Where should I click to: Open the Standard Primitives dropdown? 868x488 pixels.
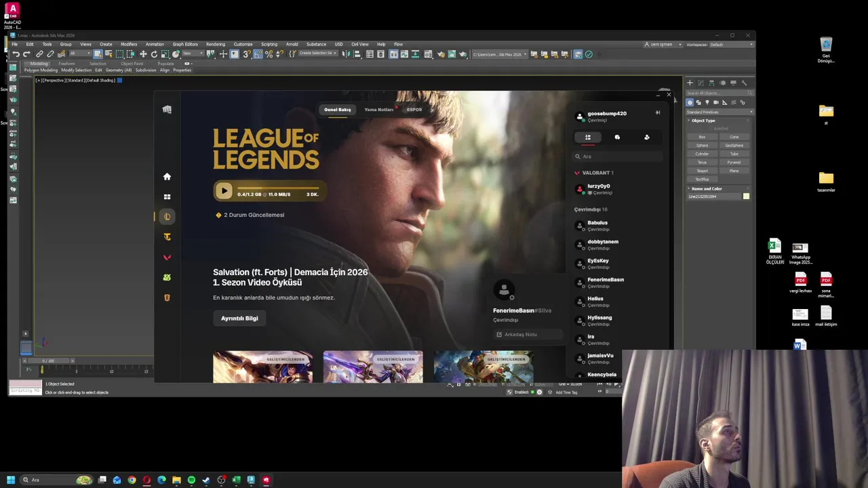[719, 112]
